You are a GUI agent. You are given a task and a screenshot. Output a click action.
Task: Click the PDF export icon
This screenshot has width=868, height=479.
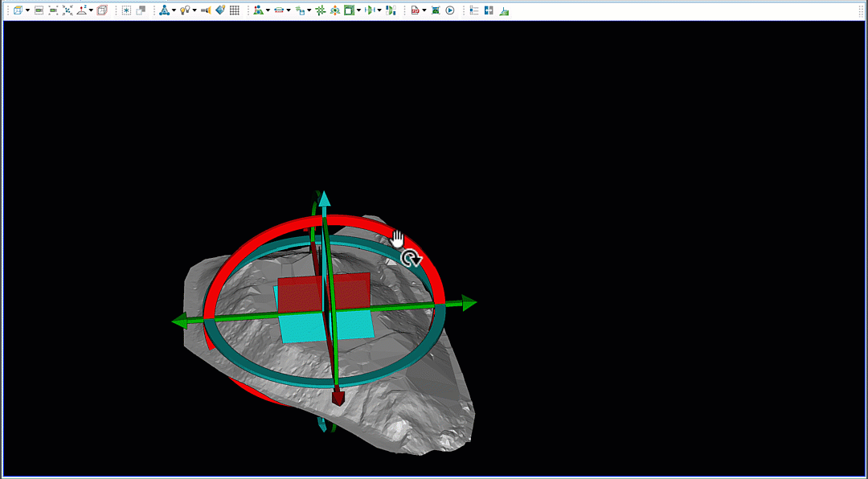point(415,10)
